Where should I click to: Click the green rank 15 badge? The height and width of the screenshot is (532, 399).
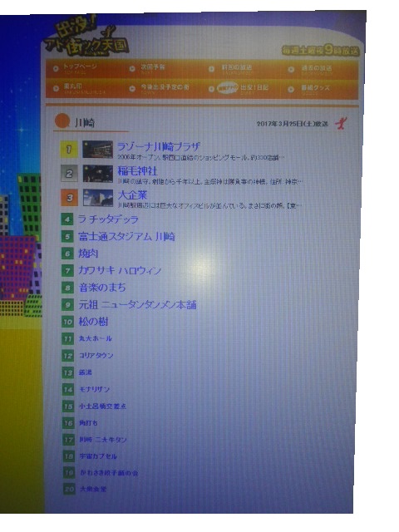tap(68, 406)
